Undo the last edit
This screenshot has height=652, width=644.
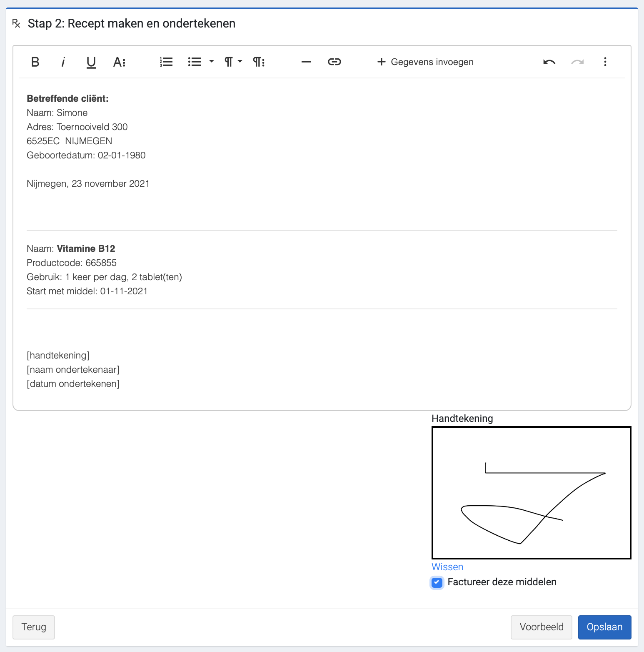tap(549, 62)
